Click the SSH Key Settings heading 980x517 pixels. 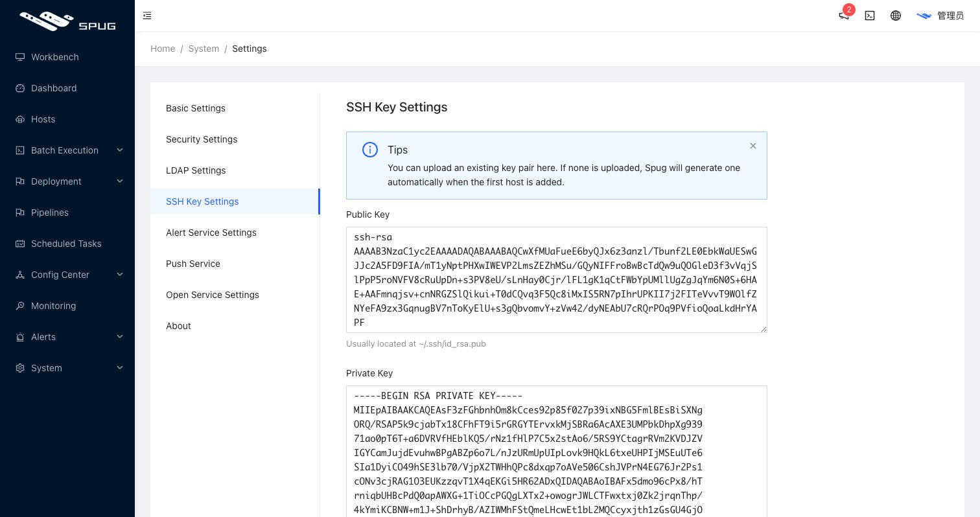coord(397,107)
